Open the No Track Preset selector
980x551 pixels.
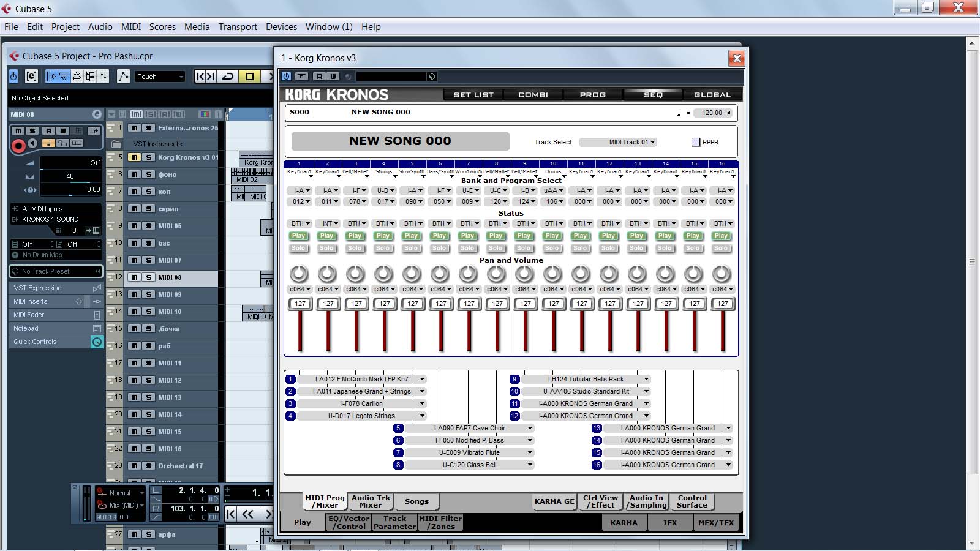point(56,271)
